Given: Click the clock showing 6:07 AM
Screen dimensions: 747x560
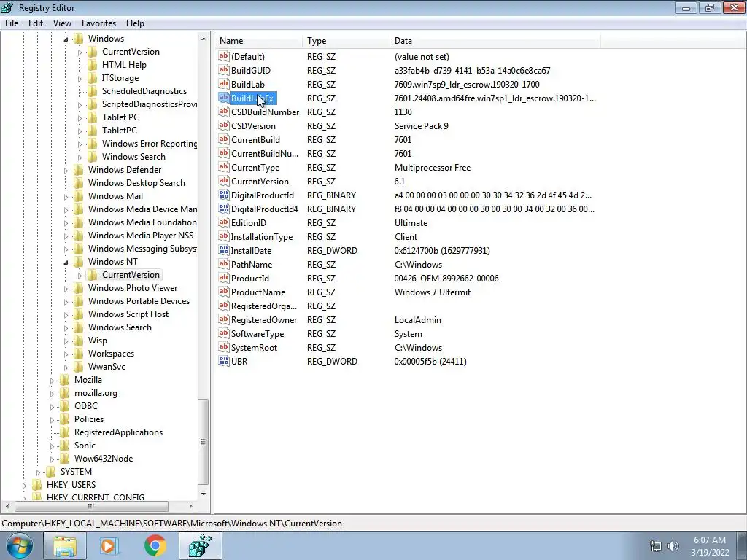Looking at the screenshot, I should pyautogui.click(x=709, y=540).
